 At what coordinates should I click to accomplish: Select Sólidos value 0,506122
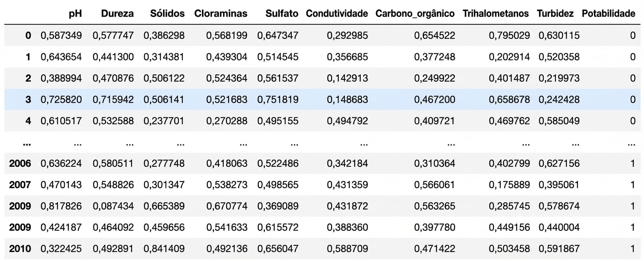pyautogui.click(x=164, y=78)
